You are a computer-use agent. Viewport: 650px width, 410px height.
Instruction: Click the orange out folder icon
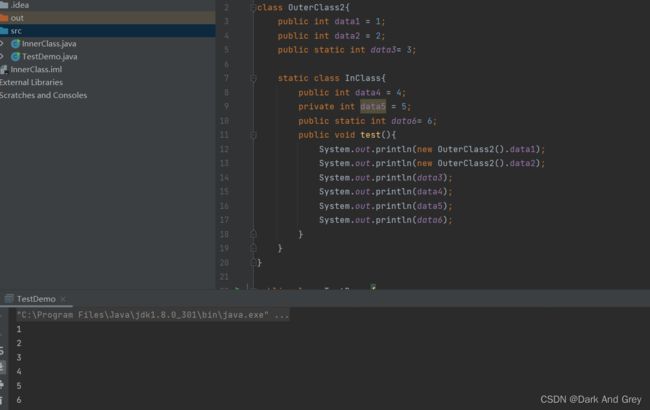tap(4, 18)
